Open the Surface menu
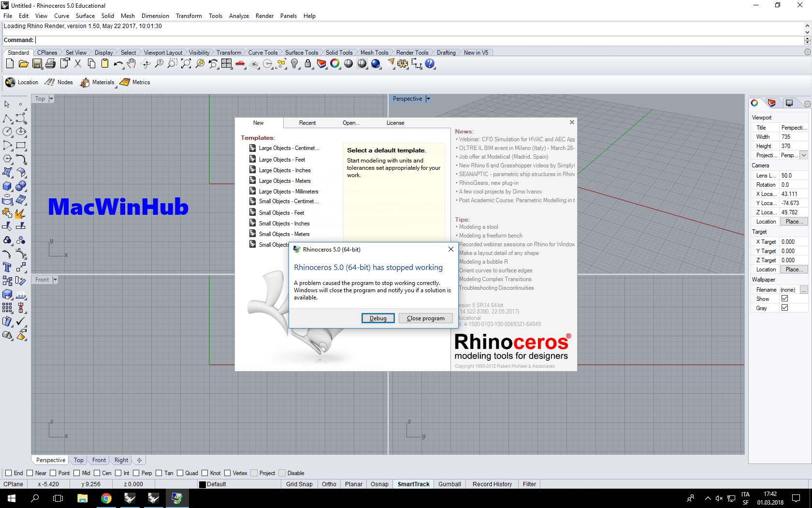 [85, 16]
